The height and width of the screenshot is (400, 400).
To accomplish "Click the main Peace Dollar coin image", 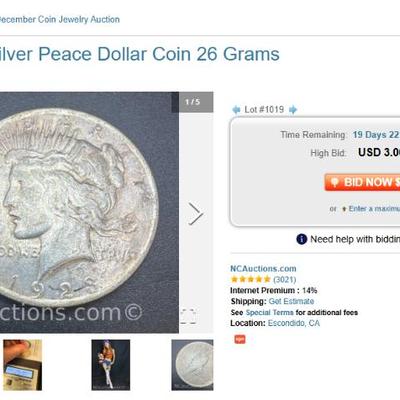I will coord(89,212).
